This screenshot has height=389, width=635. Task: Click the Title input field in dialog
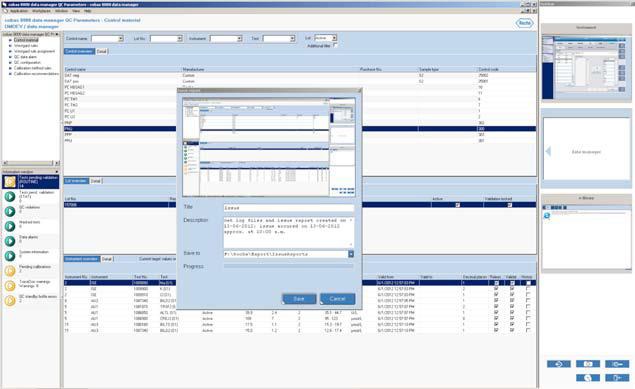tap(289, 208)
